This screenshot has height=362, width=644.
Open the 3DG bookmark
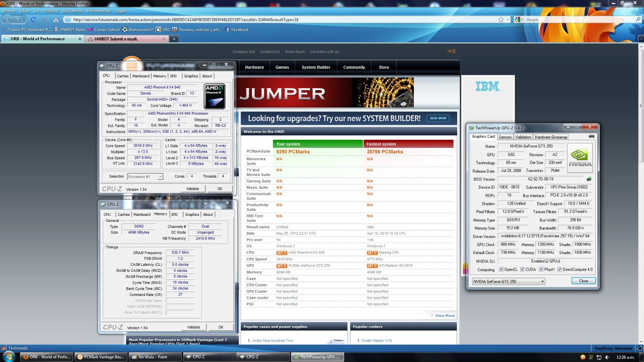click(x=163, y=30)
